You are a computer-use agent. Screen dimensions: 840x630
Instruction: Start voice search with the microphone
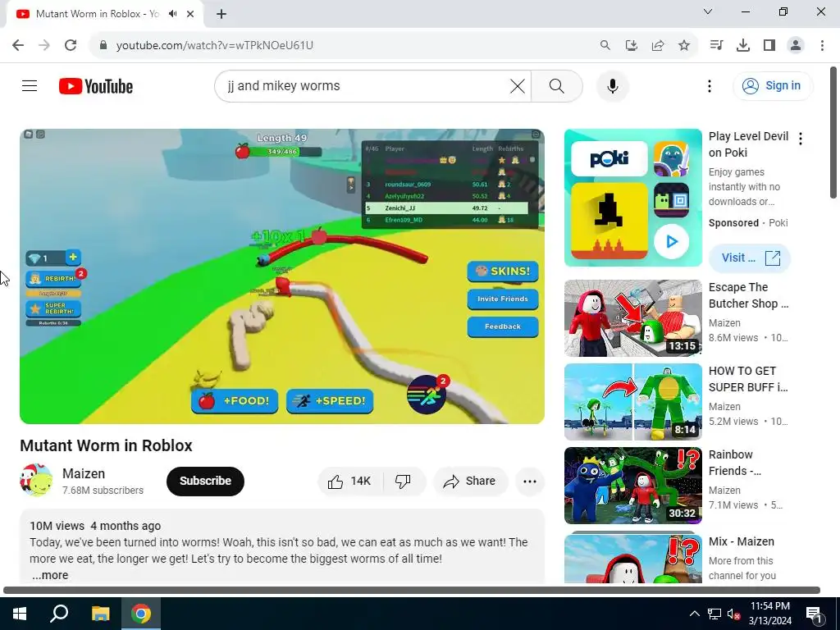(x=612, y=85)
